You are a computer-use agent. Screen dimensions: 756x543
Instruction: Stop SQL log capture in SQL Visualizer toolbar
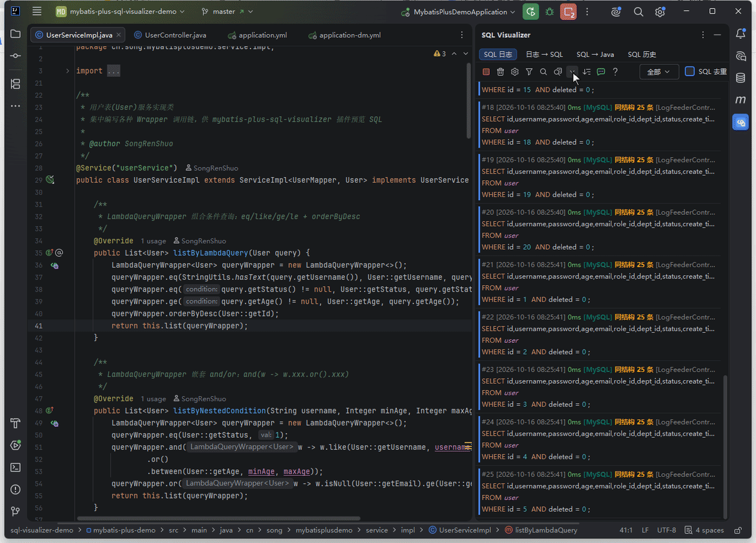[486, 72]
